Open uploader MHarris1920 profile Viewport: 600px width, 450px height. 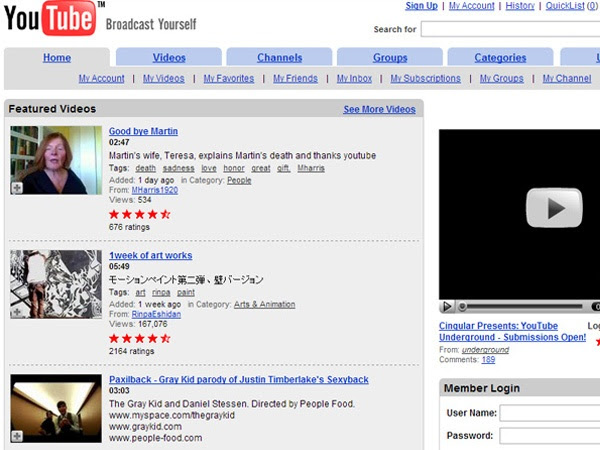tap(155, 190)
